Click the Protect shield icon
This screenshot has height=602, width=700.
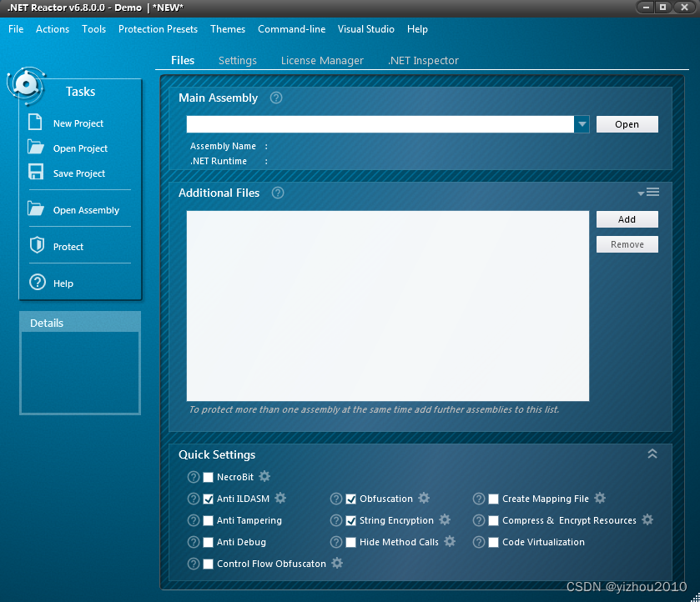[x=37, y=245]
